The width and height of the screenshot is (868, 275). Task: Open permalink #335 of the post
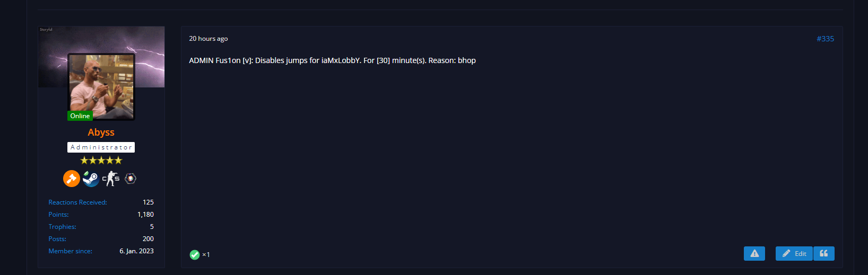(x=825, y=39)
